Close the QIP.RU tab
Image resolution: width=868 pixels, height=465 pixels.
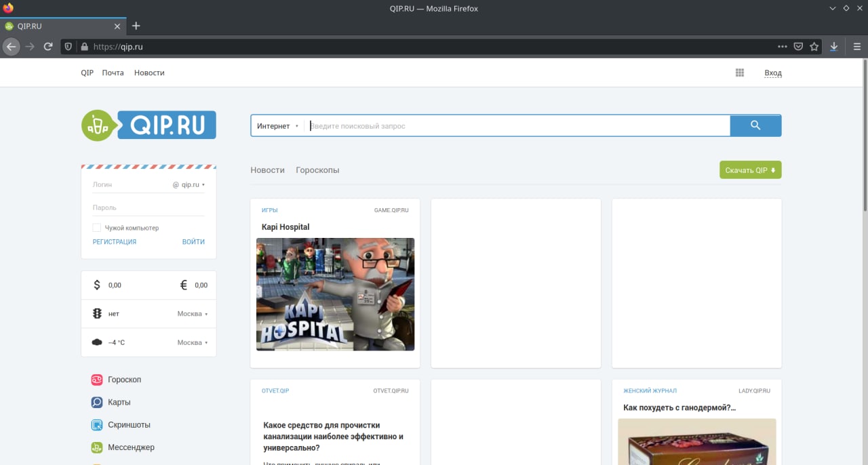(x=117, y=26)
